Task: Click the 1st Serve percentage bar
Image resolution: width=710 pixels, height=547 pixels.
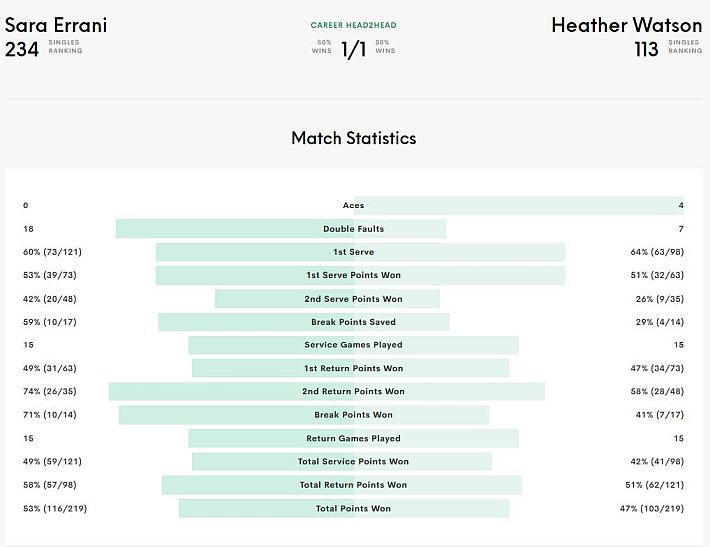Action: (x=360, y=252)
